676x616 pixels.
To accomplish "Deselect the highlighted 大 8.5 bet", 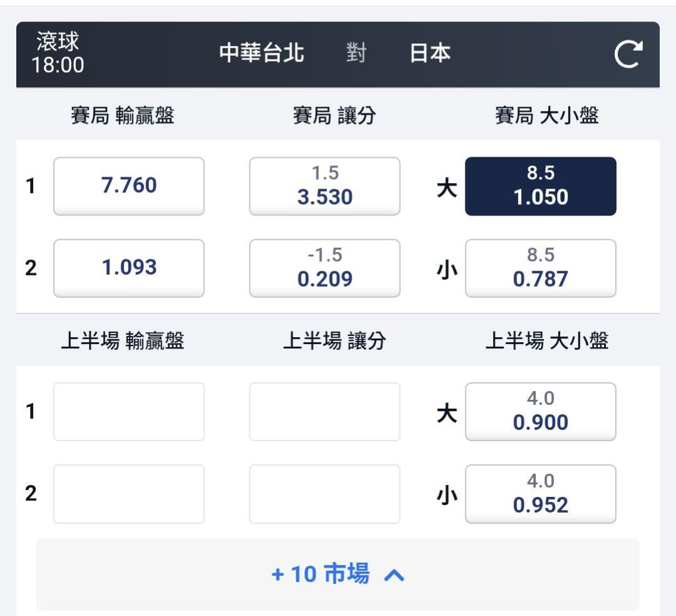I will pyautogui.click(x=540, y=186).
